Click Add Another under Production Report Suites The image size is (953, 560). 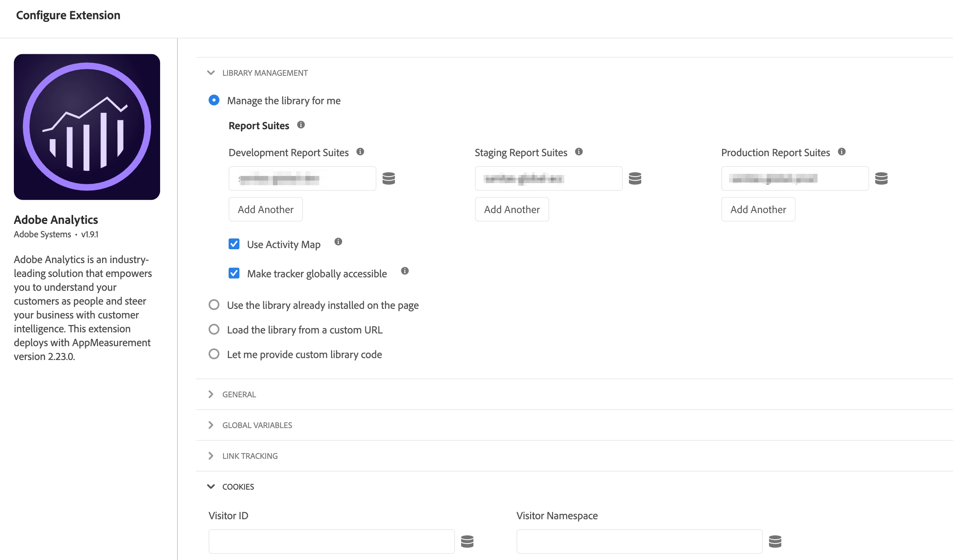758,209
